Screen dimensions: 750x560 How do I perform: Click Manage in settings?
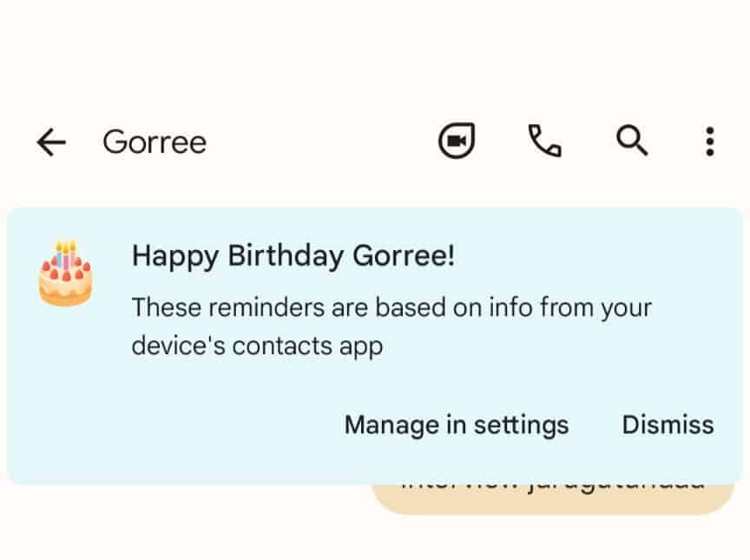click(x=457, y=425)
